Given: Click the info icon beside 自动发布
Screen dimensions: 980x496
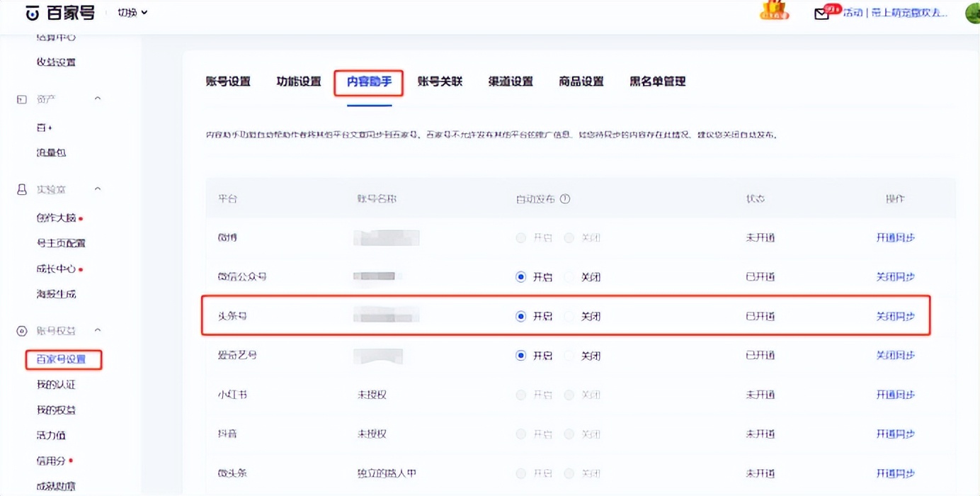Looking at the screenshot, I should pyautogui.click(x=565, y=199).
